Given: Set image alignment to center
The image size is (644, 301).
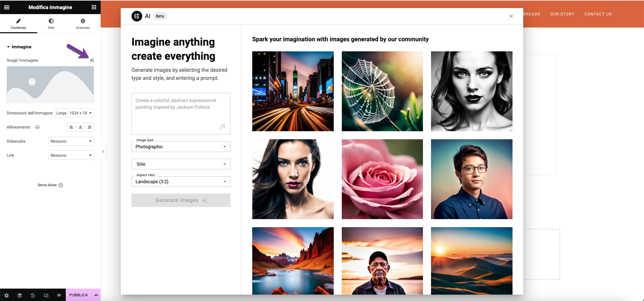Looking at the screenshot, I should coord(80,127).
